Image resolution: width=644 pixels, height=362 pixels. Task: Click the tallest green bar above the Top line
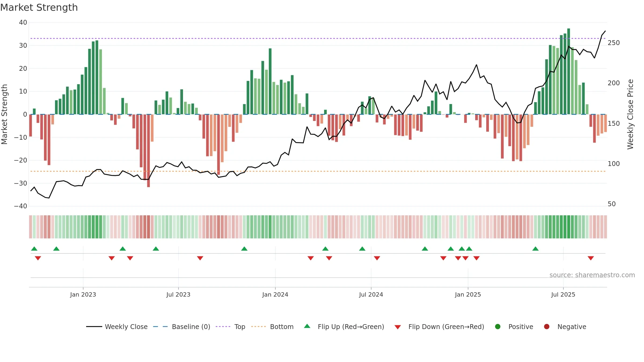[569, 71]
